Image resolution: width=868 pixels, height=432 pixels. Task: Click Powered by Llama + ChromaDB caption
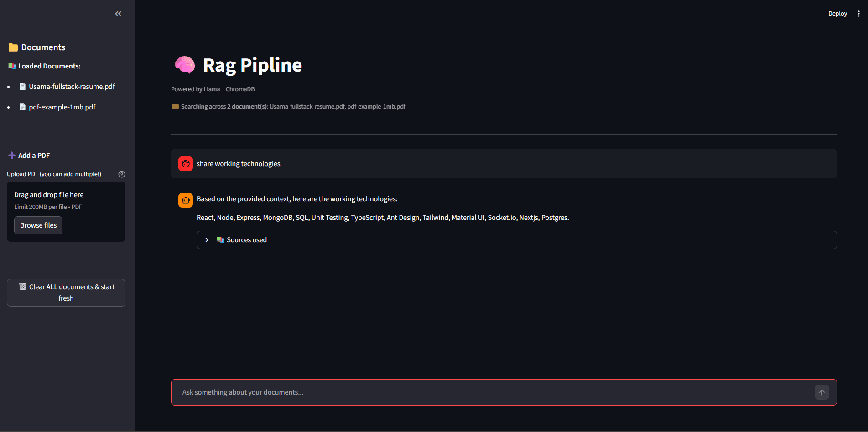pos(213,89)
